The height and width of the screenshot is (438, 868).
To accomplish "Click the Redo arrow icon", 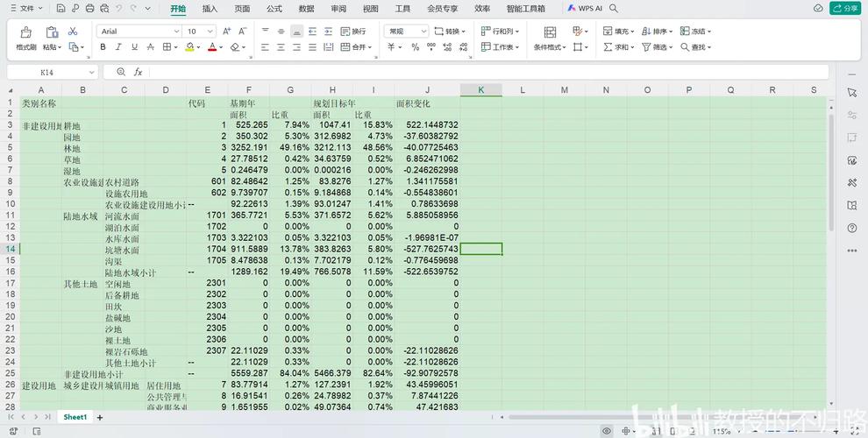I will [x=133, y=8].
